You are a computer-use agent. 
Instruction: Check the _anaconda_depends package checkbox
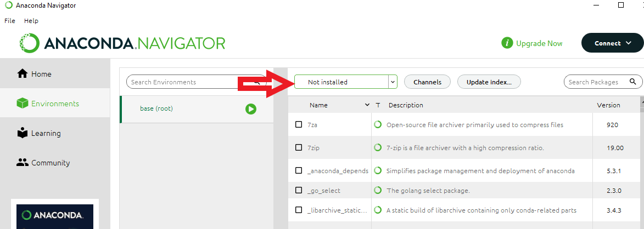coord(299,170)
